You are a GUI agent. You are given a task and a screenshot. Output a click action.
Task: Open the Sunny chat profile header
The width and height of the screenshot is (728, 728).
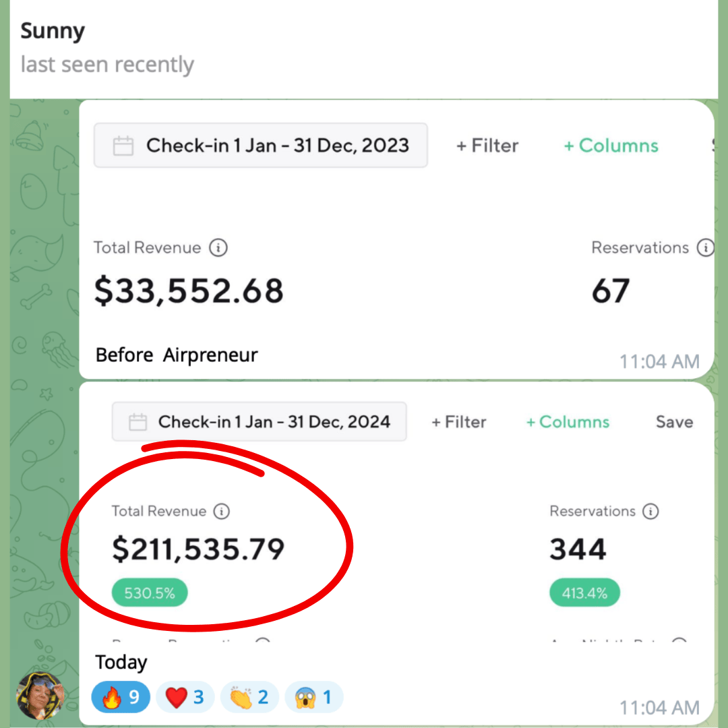click(54, 32)
